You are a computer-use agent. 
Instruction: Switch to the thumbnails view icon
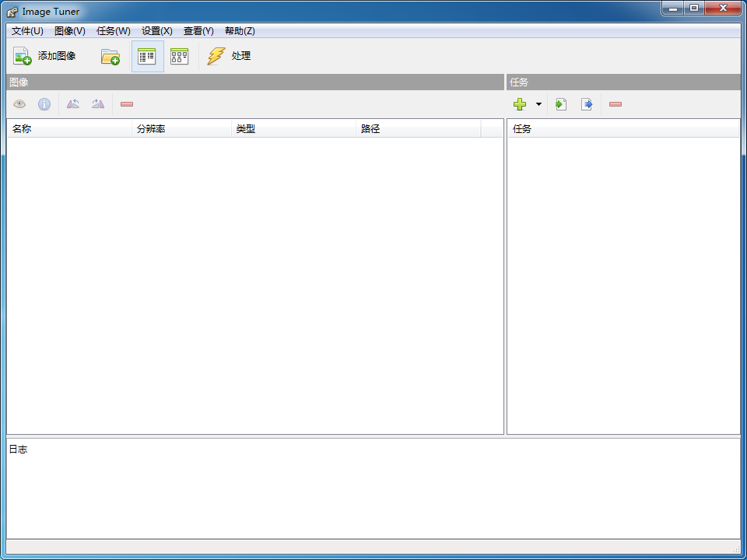[x=180, y=56]
